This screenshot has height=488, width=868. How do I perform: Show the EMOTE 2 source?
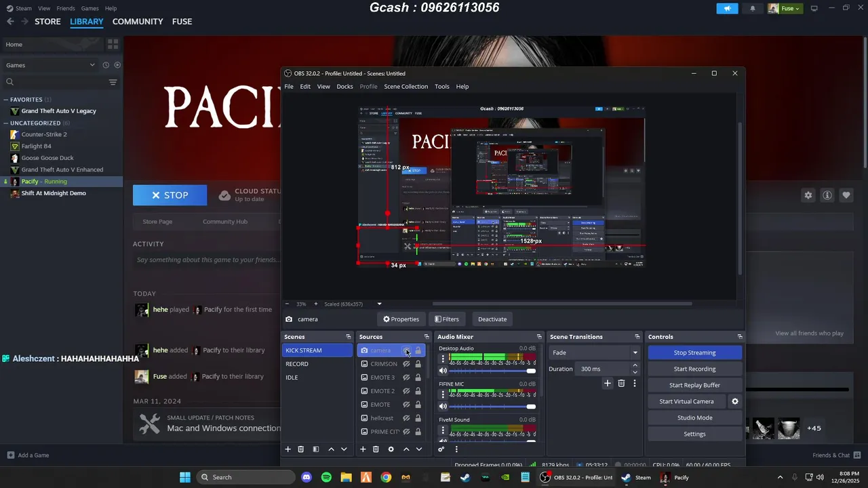[x=406, y=391]
